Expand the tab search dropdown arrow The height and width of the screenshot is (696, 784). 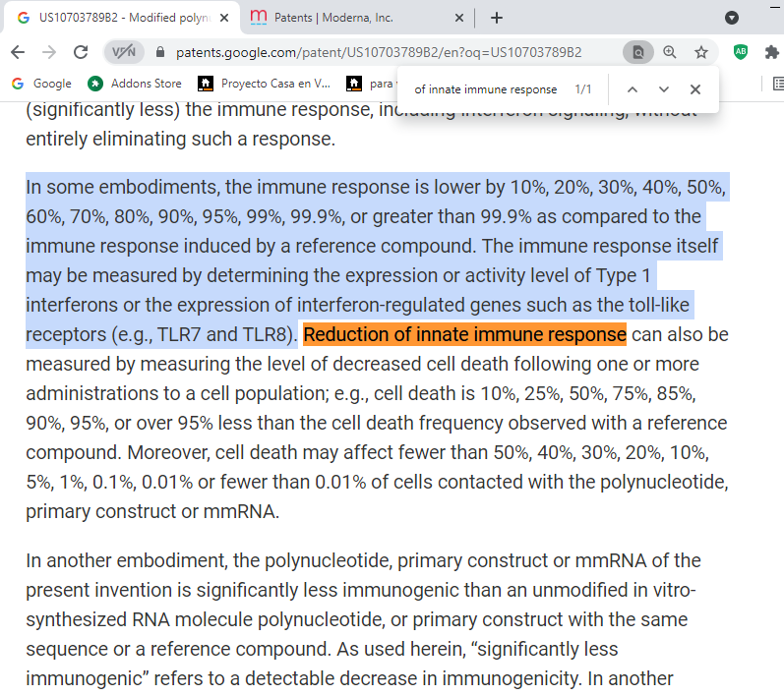732,18
